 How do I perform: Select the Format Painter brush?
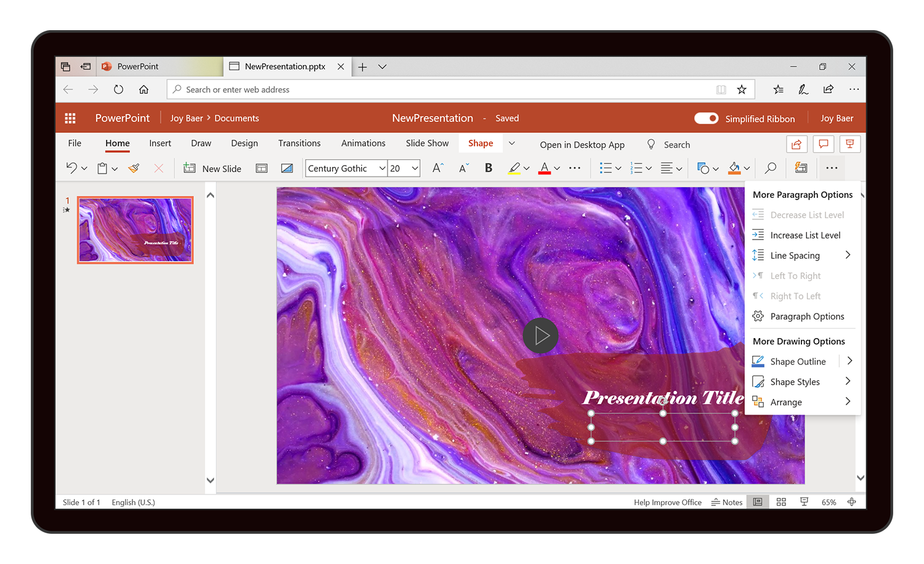[134, 168]
